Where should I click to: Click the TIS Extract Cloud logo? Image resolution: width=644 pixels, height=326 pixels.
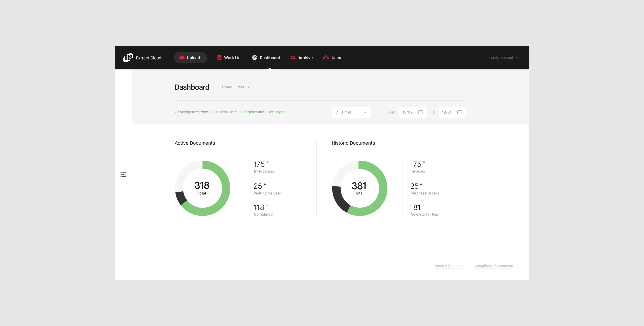click(x=128, y=58)
